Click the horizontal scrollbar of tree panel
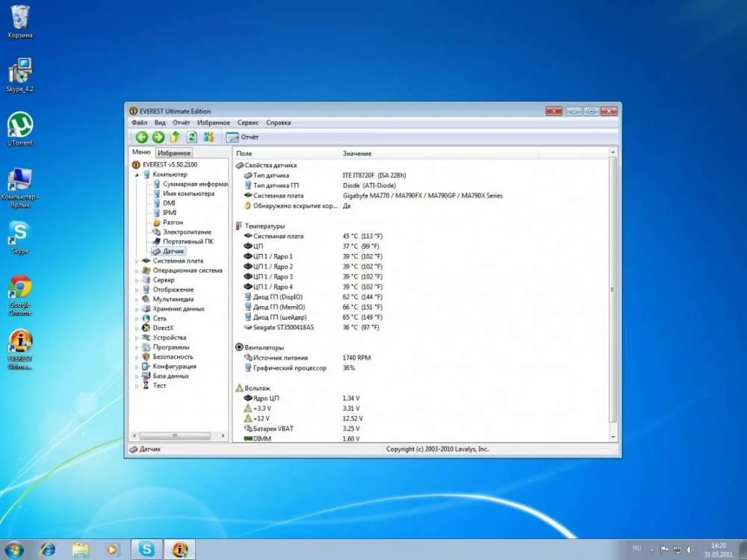747x560 pixels. 175,436
